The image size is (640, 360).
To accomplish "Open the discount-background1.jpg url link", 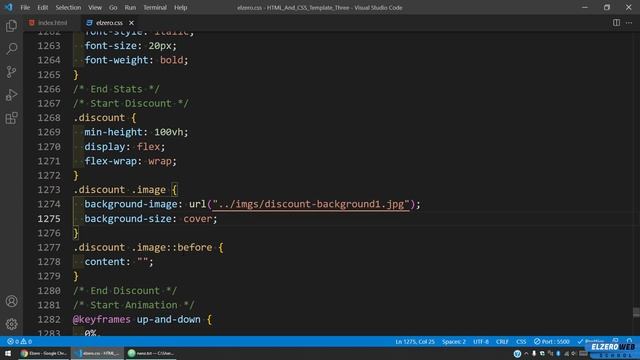I will coord(310,204).
